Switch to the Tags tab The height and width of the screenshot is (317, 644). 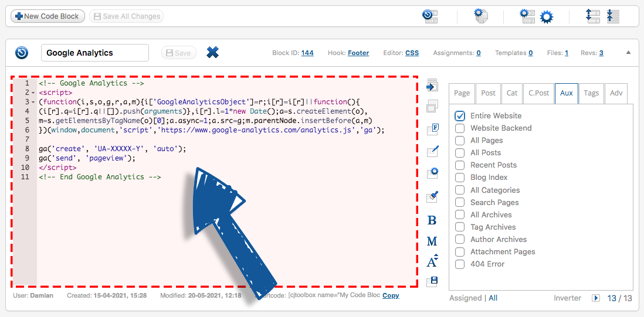tap(591, 93)
